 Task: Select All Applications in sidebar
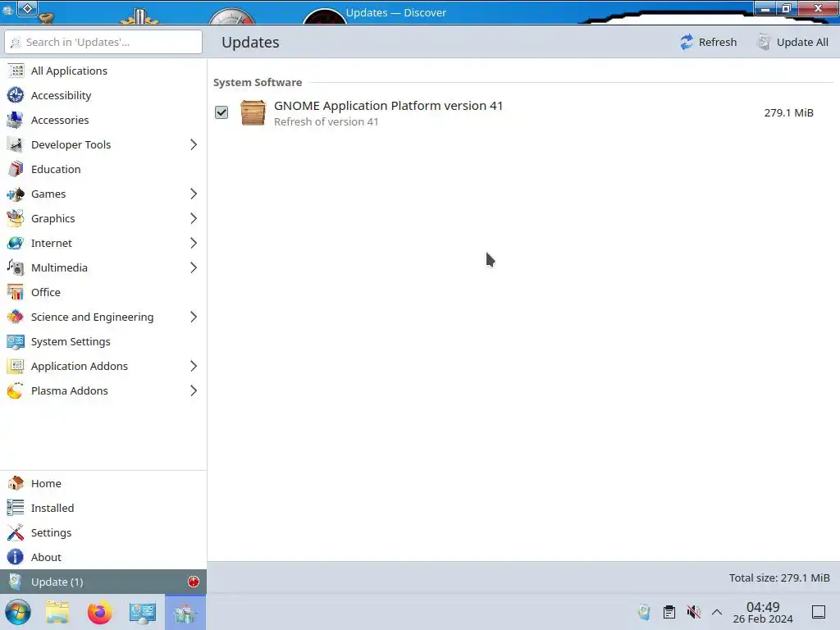(x=103, y=71)
